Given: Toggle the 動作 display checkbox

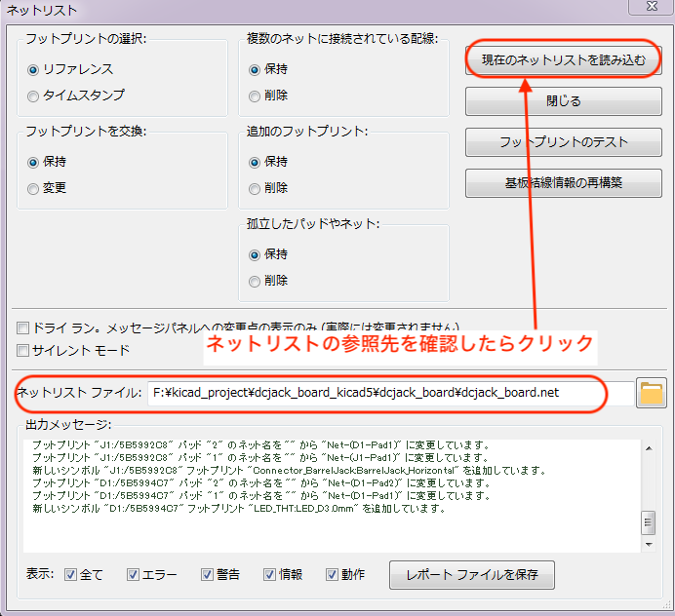Looking at the screenshot, I should 332,575.
